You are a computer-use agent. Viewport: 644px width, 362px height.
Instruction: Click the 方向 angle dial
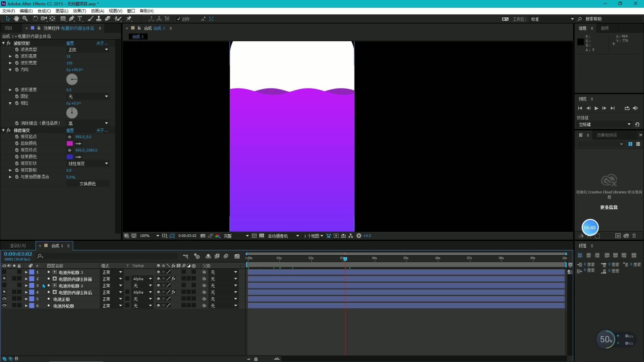tap(72, 79)
